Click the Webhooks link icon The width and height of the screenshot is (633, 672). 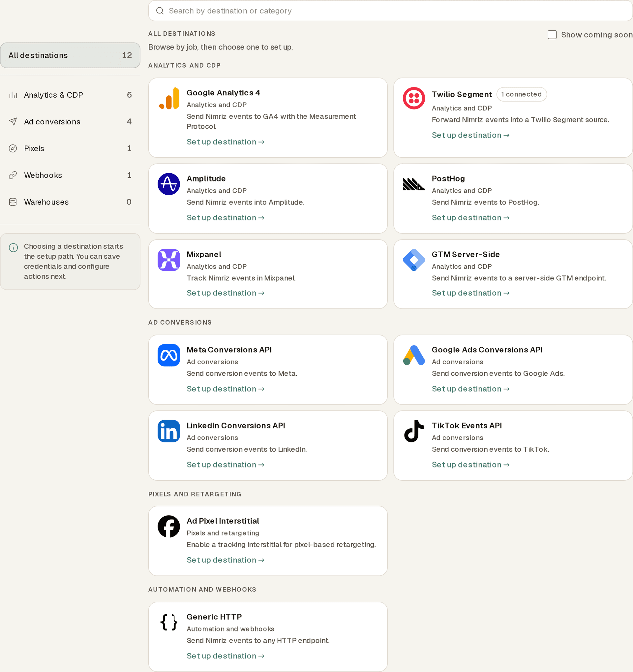tap(13, 175)
